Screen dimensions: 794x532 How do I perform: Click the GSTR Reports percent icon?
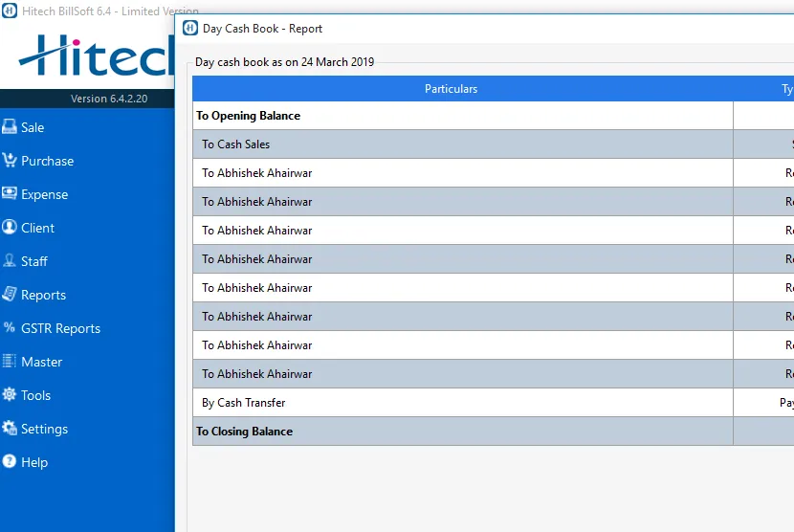pyautogui.click(x=10, y=328)
